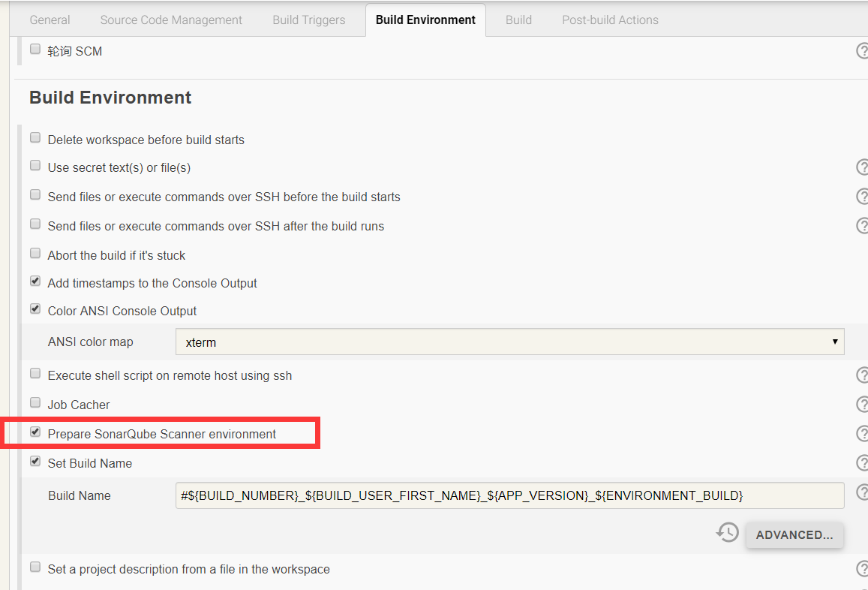Click history clock icon beside Advanced button
This screenshot has width=868, height=590.
727,534
